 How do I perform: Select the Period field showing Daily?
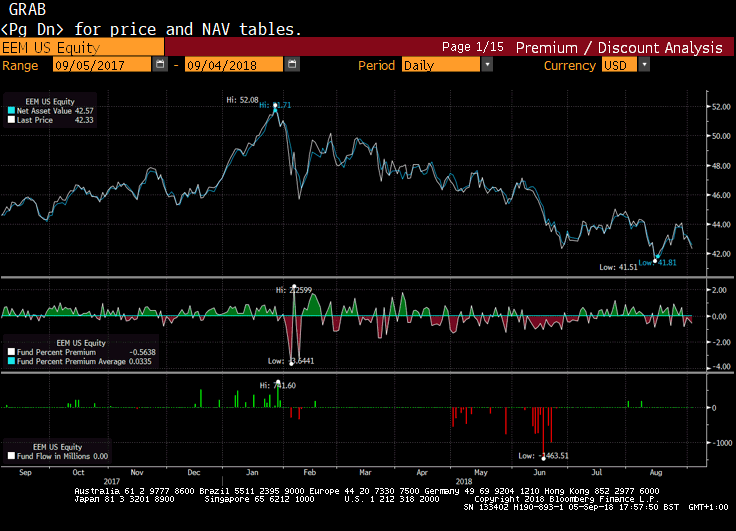tap(441, 65)
